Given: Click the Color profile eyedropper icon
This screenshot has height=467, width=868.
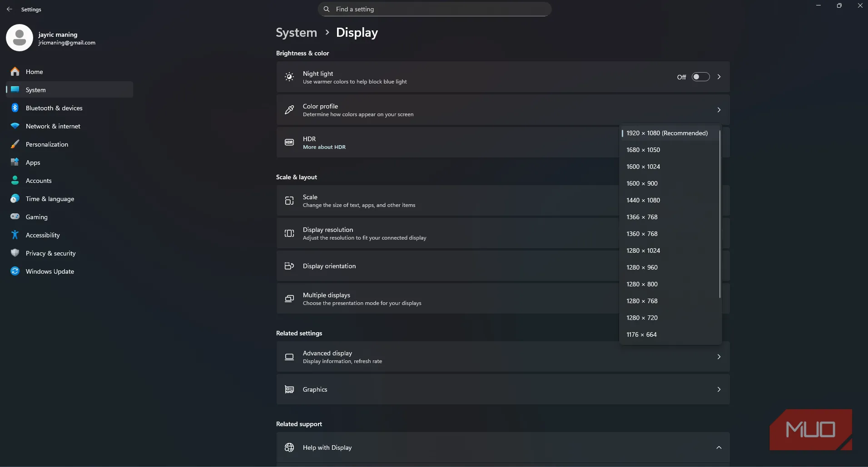Looking at the screenshot, I should pyautogui.click(x=289, y=110).
